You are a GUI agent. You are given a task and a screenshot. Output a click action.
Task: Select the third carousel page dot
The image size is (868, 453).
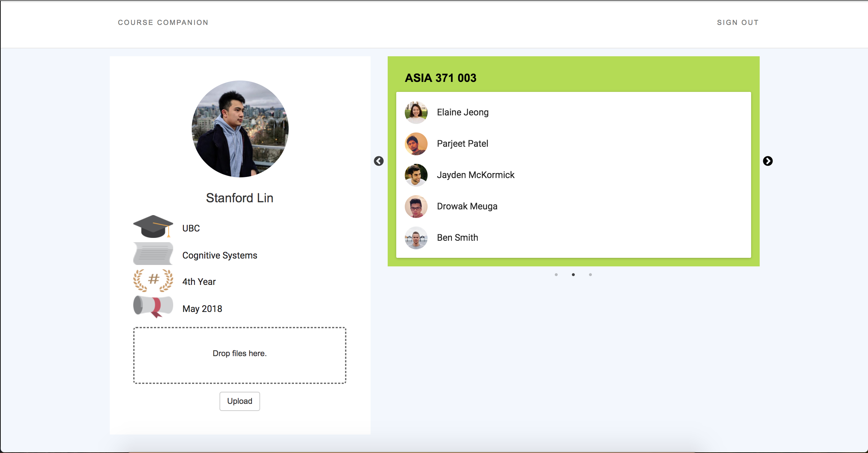coord(590,275)
